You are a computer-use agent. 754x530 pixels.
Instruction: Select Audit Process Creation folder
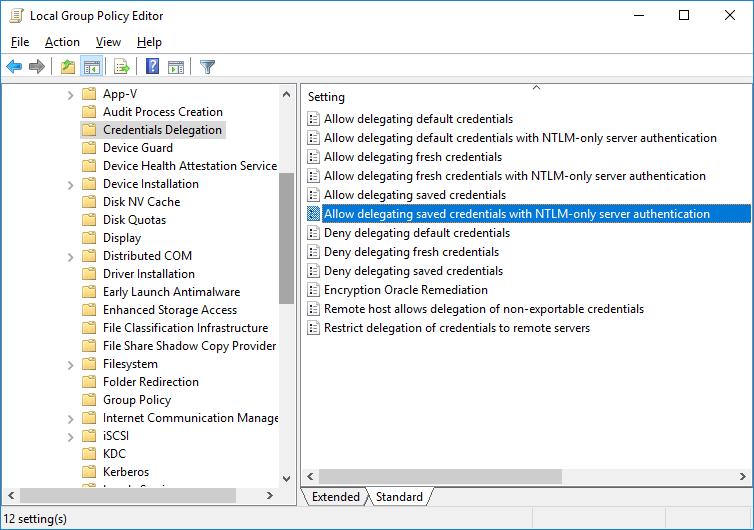coord(163,112)
